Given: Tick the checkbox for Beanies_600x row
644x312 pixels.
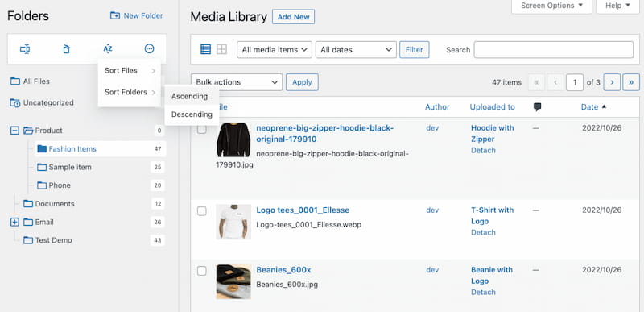Looking at the screenshot, I should [x=202, y=271].
